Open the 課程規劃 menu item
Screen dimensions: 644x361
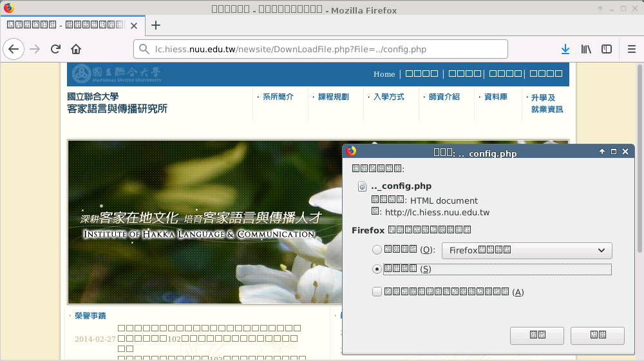[333, 97]
